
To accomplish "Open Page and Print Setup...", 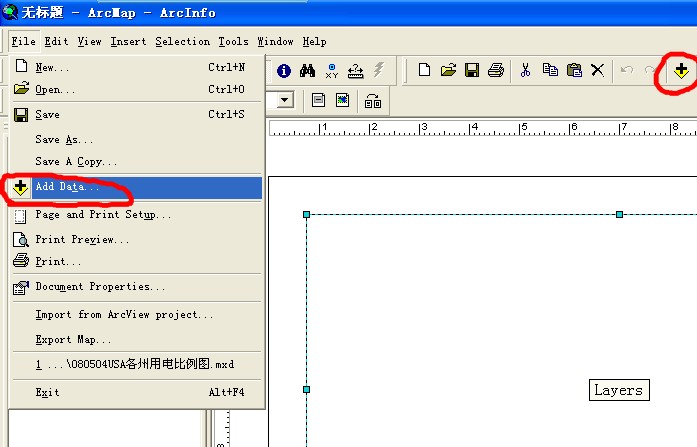I will pyautogui.click(x=136, y=215).
